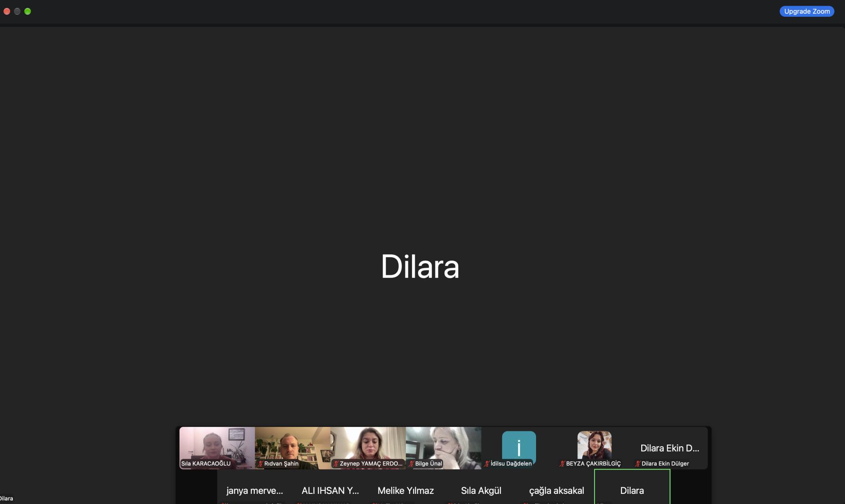Viewport: 845px width, 504px height.
Task: Select Sıla KARACAOĞLU's video tile
Action: (x=217, y=448)
